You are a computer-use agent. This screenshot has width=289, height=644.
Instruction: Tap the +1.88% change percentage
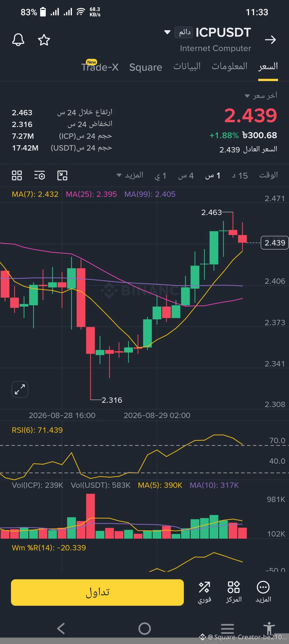click(224, 136)
